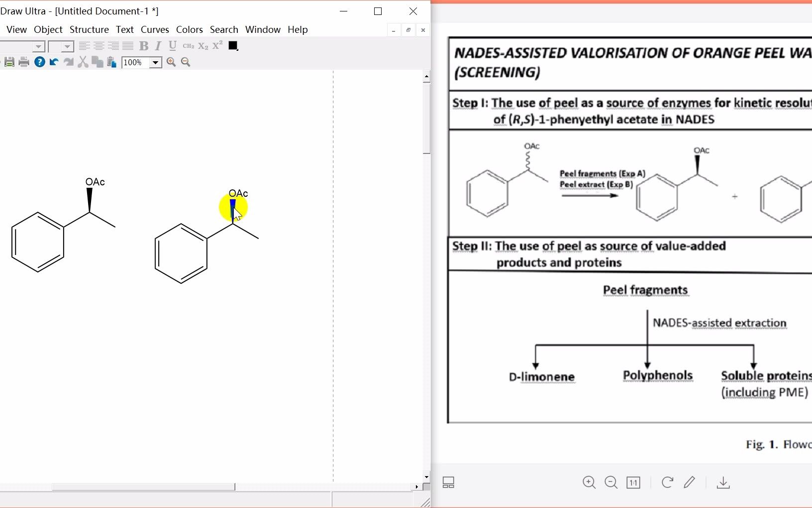Click the blue Help question mark icon

pyautogui.click(x=39, y=62)
